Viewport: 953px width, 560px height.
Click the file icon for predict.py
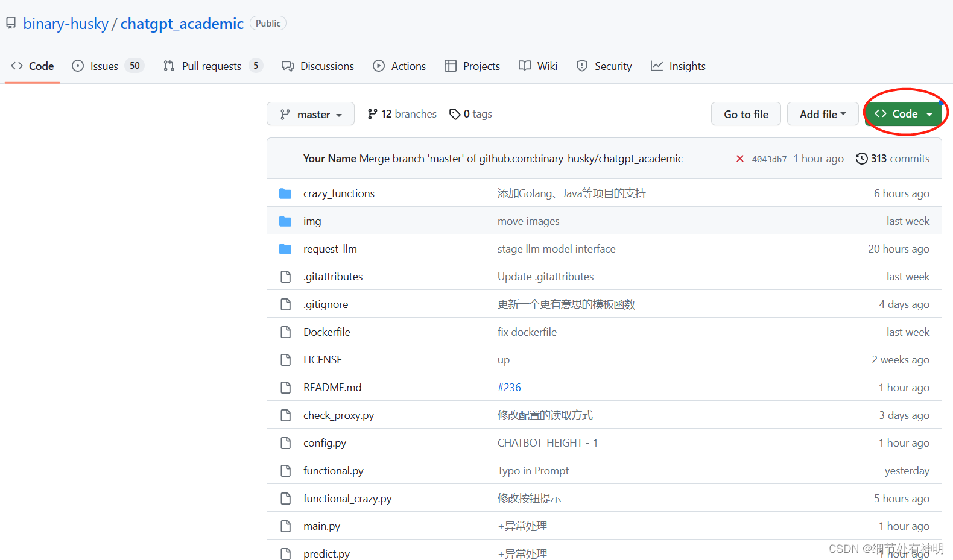[285, 553]
